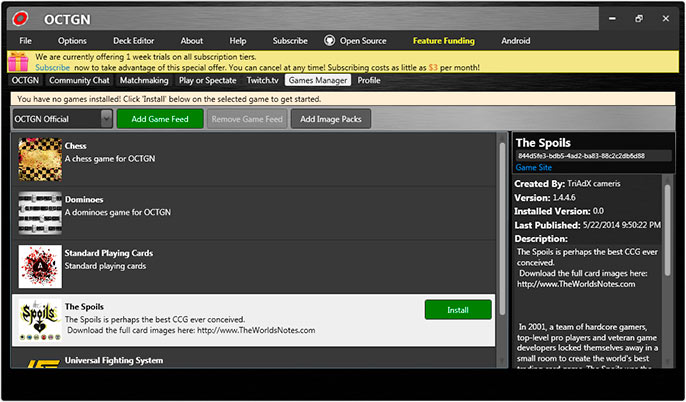Select the Chess game thumbnail

point(40,159)
